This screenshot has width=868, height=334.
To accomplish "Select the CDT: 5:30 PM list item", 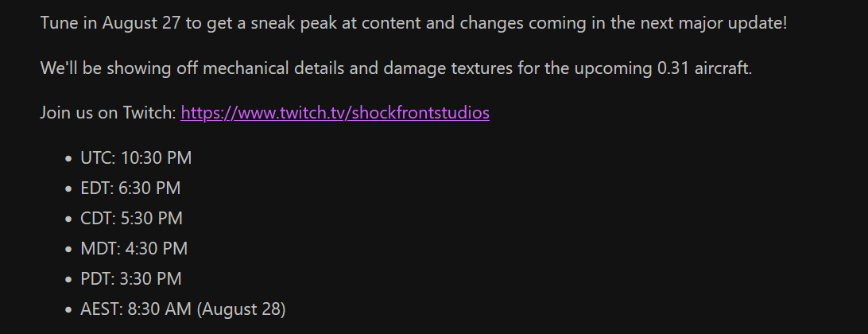I will tap(131, 219).
